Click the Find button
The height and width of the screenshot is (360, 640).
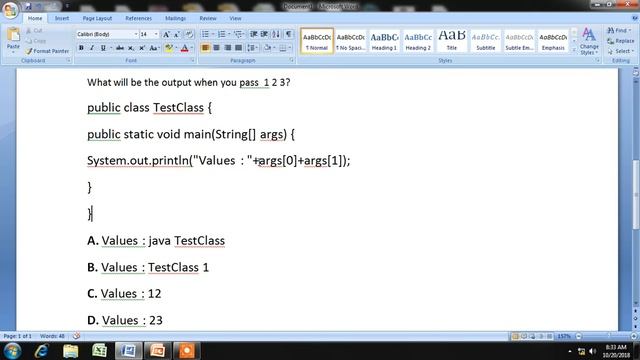pyautogui.click(x=619, y=31)
